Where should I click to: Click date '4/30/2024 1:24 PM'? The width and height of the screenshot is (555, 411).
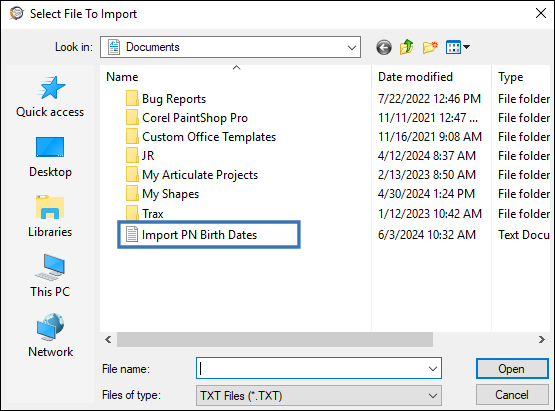[x=426, y=194]
